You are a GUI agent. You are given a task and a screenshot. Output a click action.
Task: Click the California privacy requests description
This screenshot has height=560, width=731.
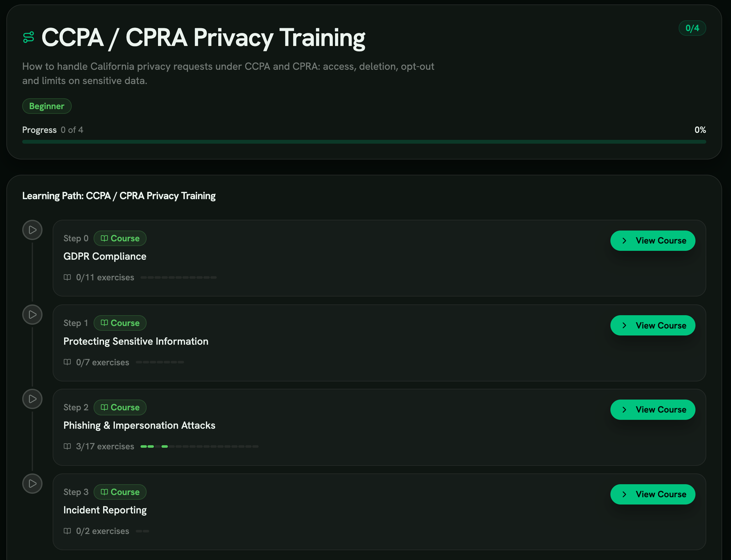[228, 73]
